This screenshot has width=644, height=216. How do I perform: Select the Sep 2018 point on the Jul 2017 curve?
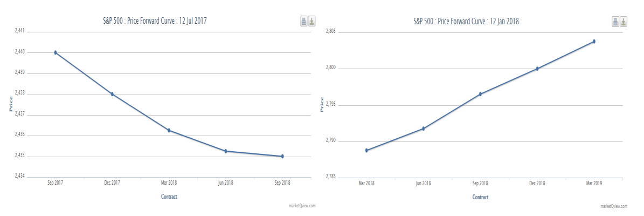click(x=282, y=157)
